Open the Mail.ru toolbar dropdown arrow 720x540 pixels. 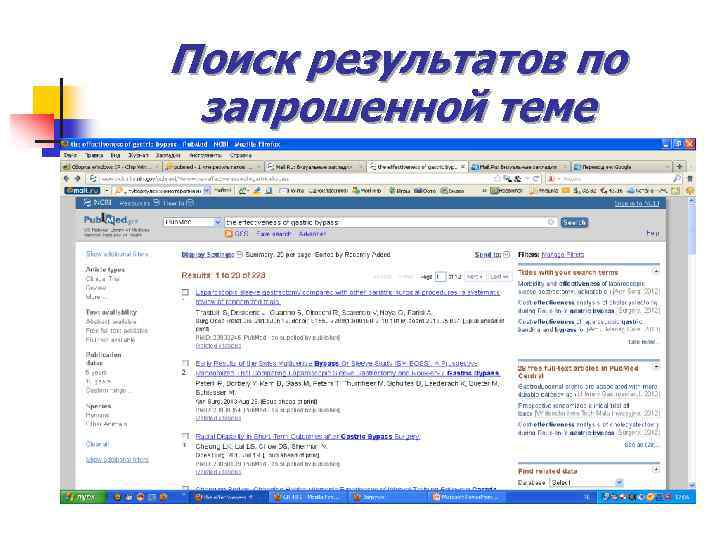[106, 190]
